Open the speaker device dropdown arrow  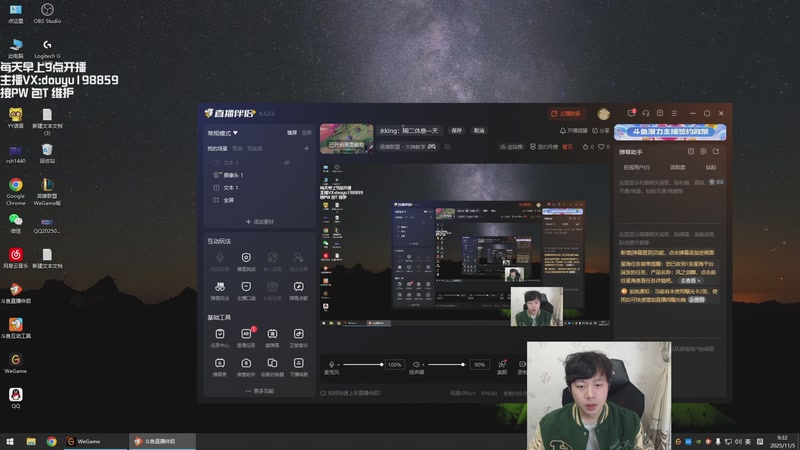click(x=423, y=365)
